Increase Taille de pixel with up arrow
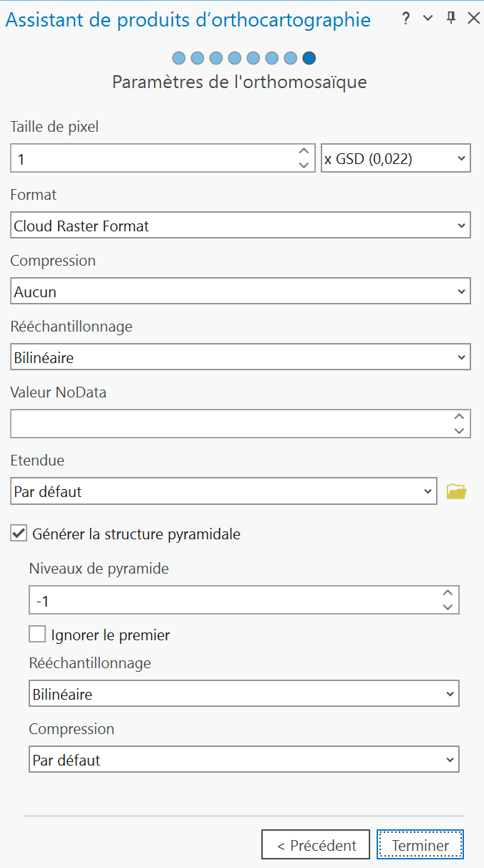 point(304,151)
